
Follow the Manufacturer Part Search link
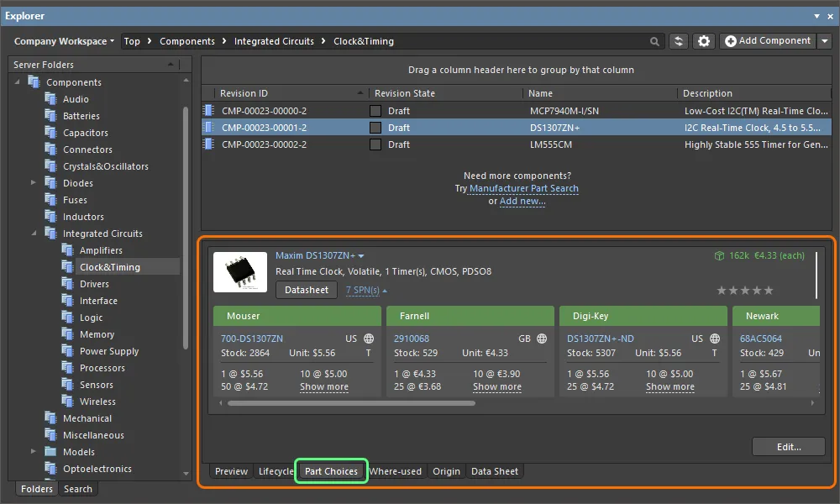click(524, 188)
